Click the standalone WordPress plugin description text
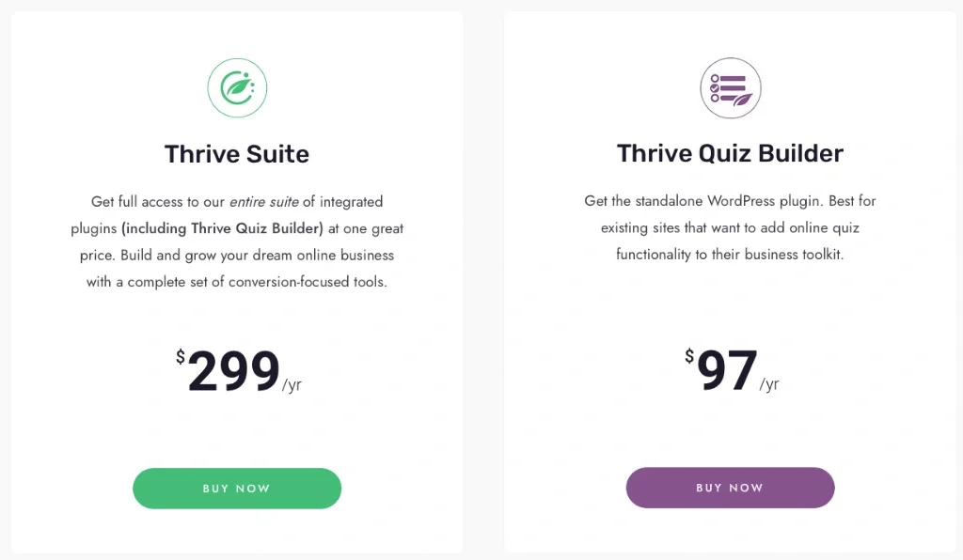This screenshot has height=560, width=963. click(x=731, y=227)
